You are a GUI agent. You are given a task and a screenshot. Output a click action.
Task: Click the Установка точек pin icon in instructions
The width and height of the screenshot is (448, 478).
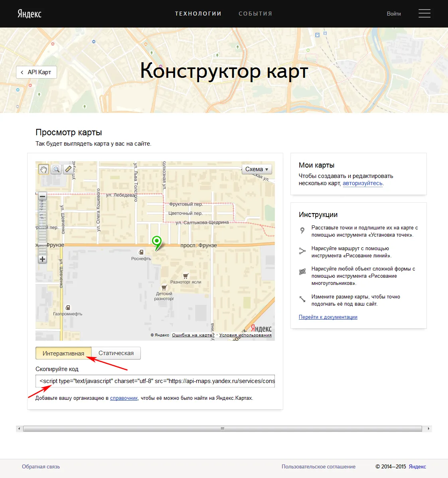point(302,231)
